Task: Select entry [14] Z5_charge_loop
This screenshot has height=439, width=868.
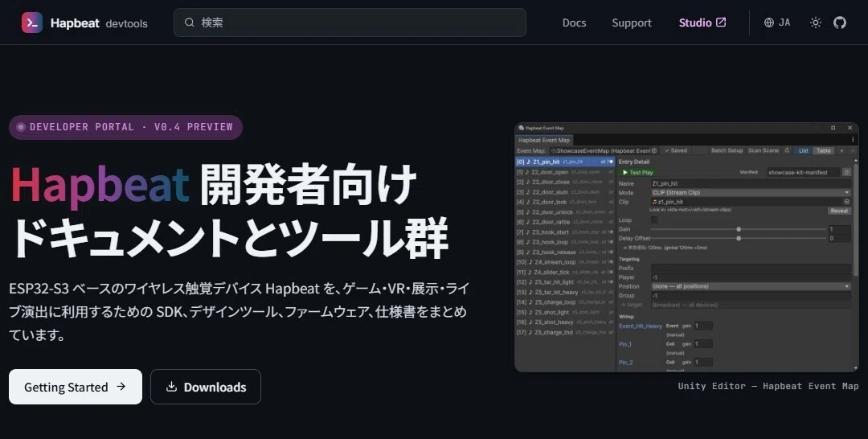Action: coord(565,302)
